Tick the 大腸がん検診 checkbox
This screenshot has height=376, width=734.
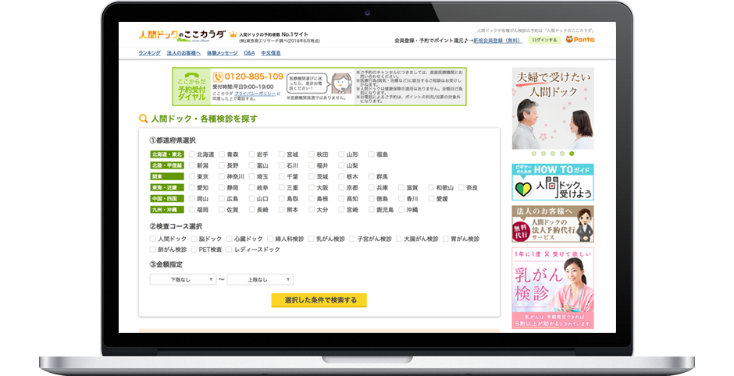(399, 239)
